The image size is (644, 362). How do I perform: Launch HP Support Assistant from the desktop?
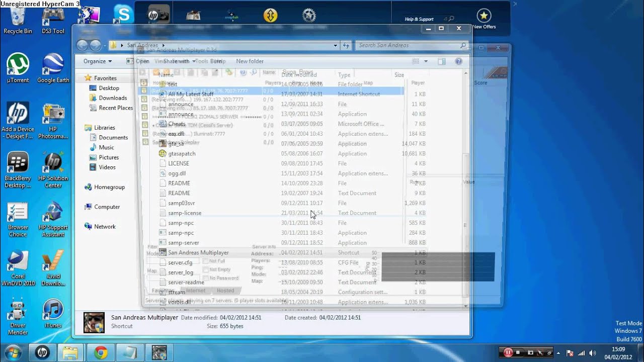53,220
